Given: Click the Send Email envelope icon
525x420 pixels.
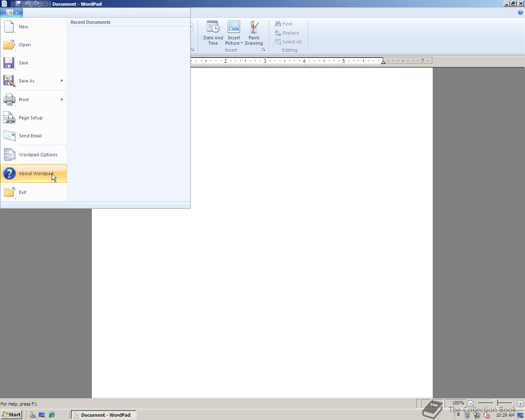Looking at the screenshot, I should (x=9, y=136).
